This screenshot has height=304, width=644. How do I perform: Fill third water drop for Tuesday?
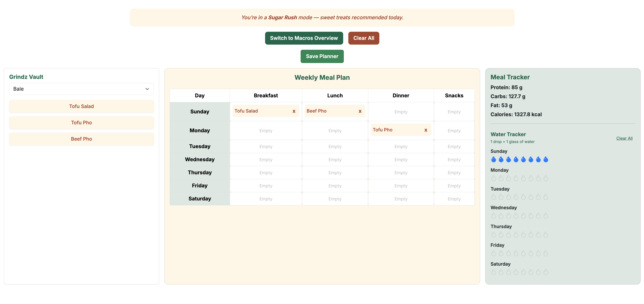tap(508, 197)
